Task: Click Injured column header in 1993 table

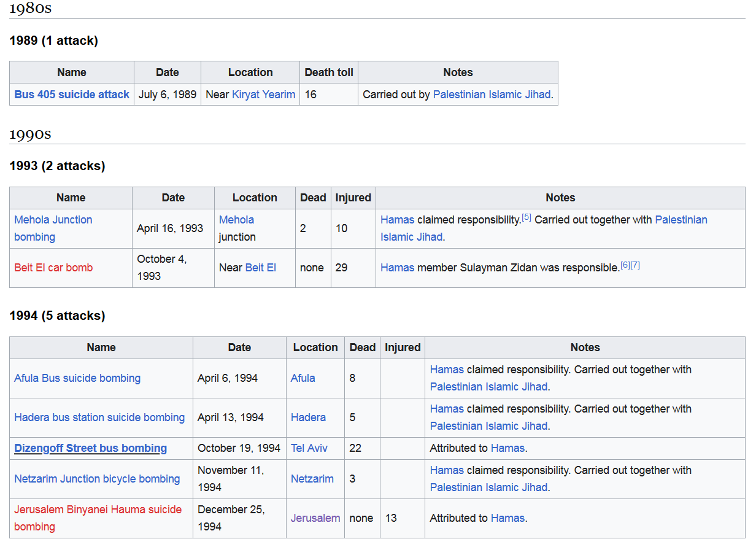Action: (353, 198)
